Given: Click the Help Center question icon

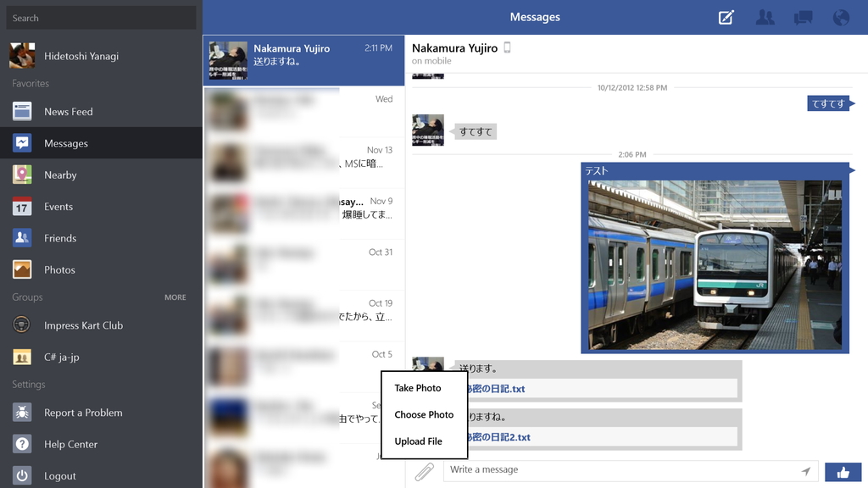Looking at the screenshot, I should coord(22,444).
